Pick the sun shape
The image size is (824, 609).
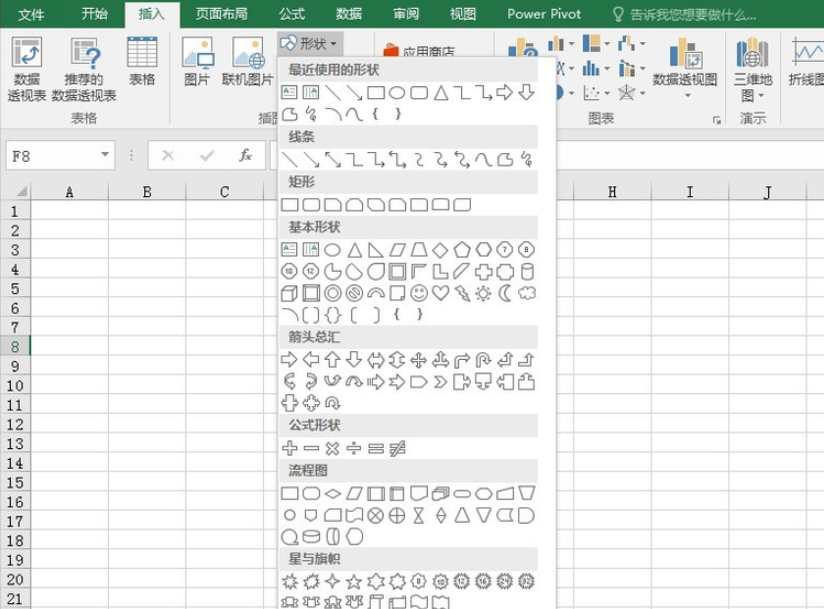[x=484, y=293]
